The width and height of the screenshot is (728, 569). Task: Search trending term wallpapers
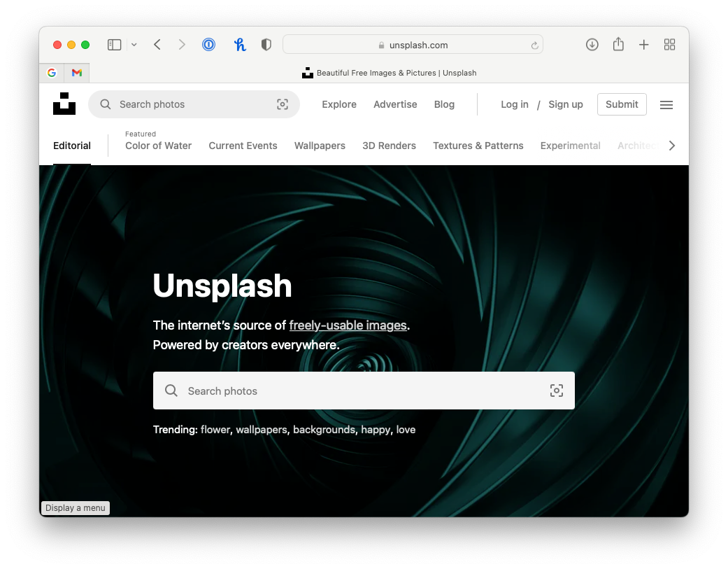[262, 430]
